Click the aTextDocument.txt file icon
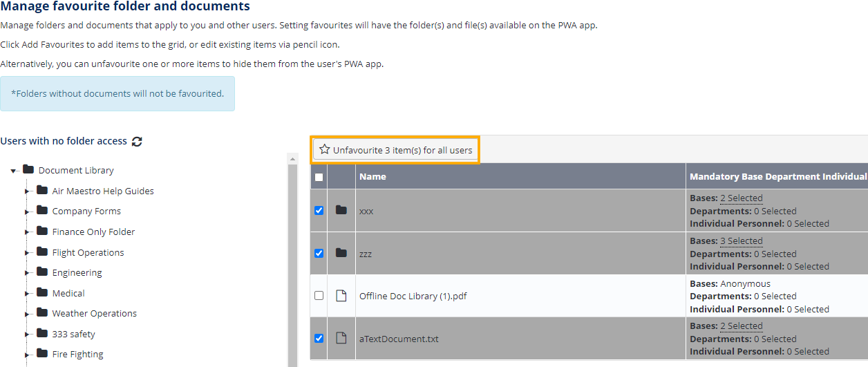This screenshot has height=367, width=868. tap(341, 339)
